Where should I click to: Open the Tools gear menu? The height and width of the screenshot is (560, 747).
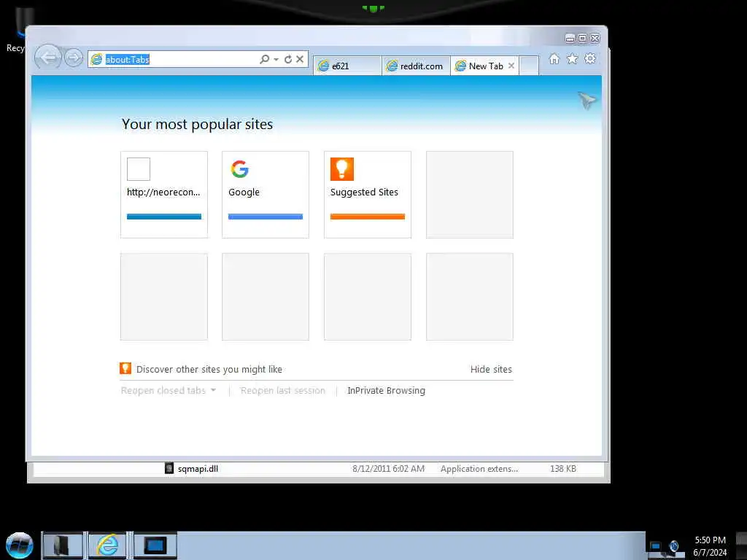click(590, 58)
